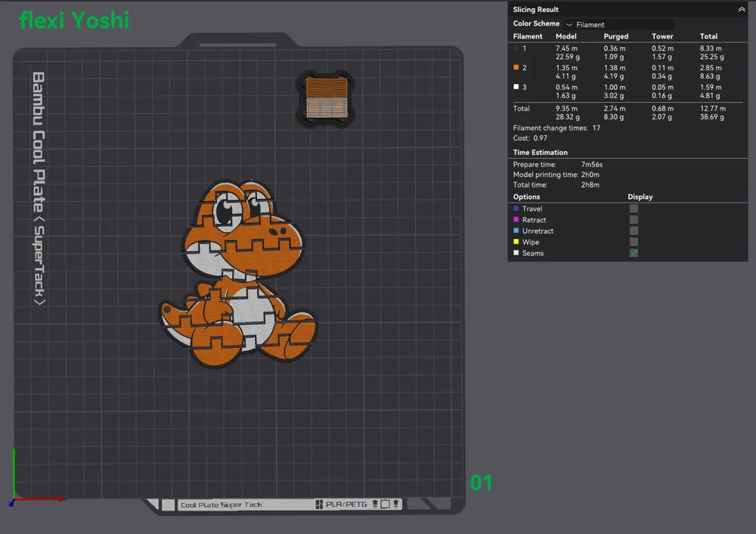756x534 pixels.
Task: Open the Color Scheme Filament dropdown
Action: 620,25
